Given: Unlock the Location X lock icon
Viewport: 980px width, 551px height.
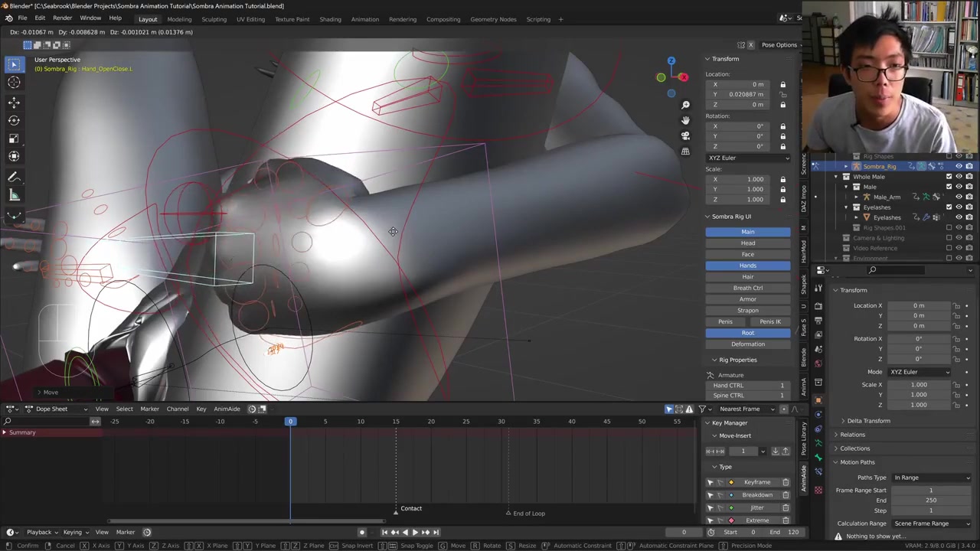Looking at the screenshot, I should click(782, 84).
